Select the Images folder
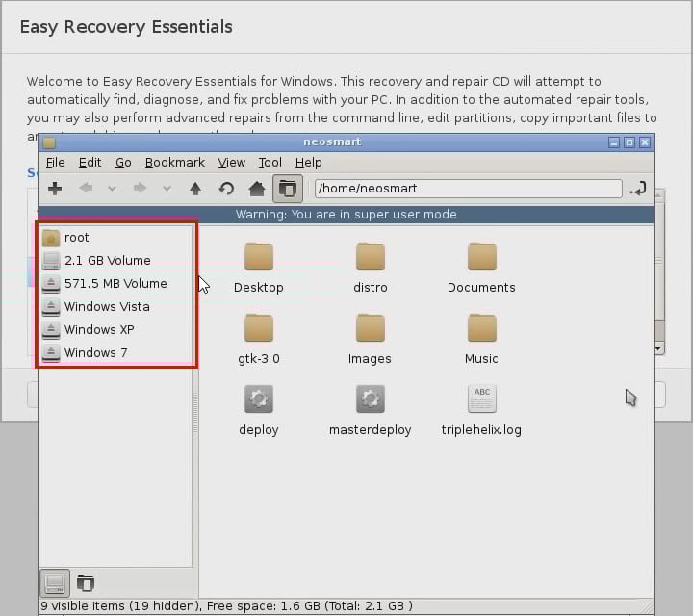 click(371, 339)
